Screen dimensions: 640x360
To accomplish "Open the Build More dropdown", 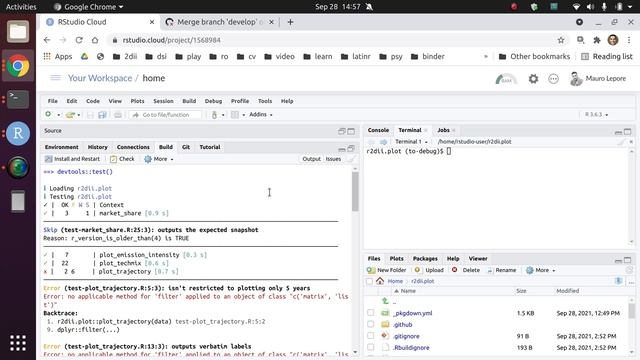I will tap(158, 159).
